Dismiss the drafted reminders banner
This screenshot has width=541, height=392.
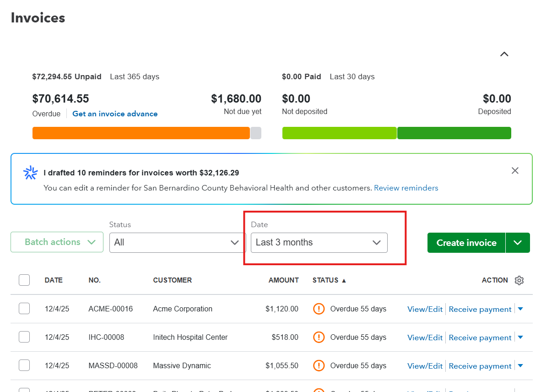515,170
